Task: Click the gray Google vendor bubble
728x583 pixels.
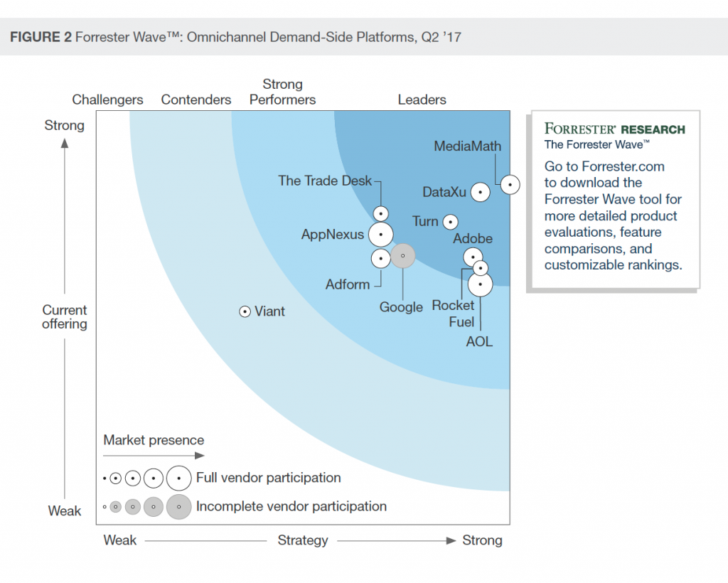Action: (402, 256)
